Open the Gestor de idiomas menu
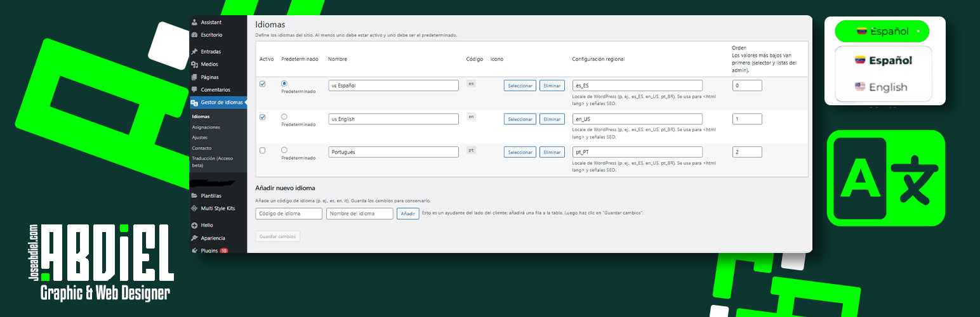 click(x=218, y=102)
